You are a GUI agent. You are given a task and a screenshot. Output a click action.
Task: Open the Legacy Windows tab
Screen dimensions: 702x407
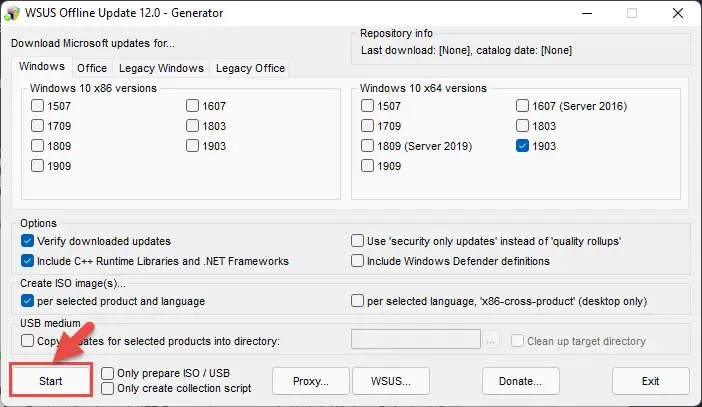161,68
